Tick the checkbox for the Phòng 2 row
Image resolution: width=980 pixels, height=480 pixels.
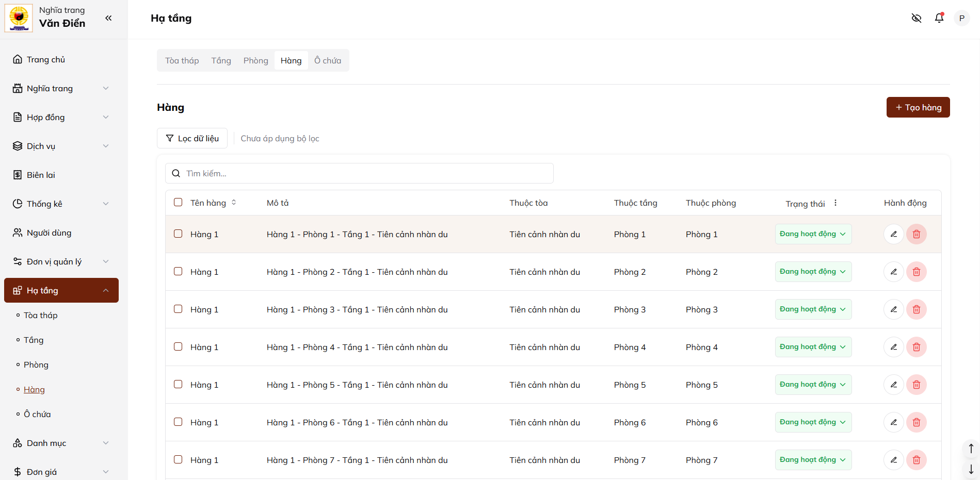coord(178,271)
